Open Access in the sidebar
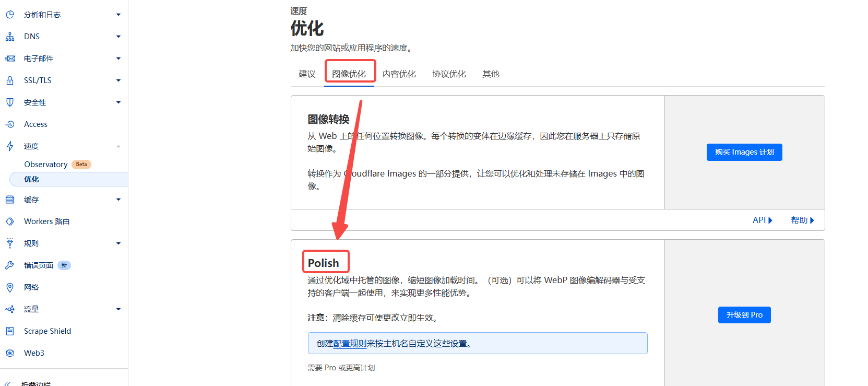This screenshot has width=868, height=386. click(x=35, y=124)
